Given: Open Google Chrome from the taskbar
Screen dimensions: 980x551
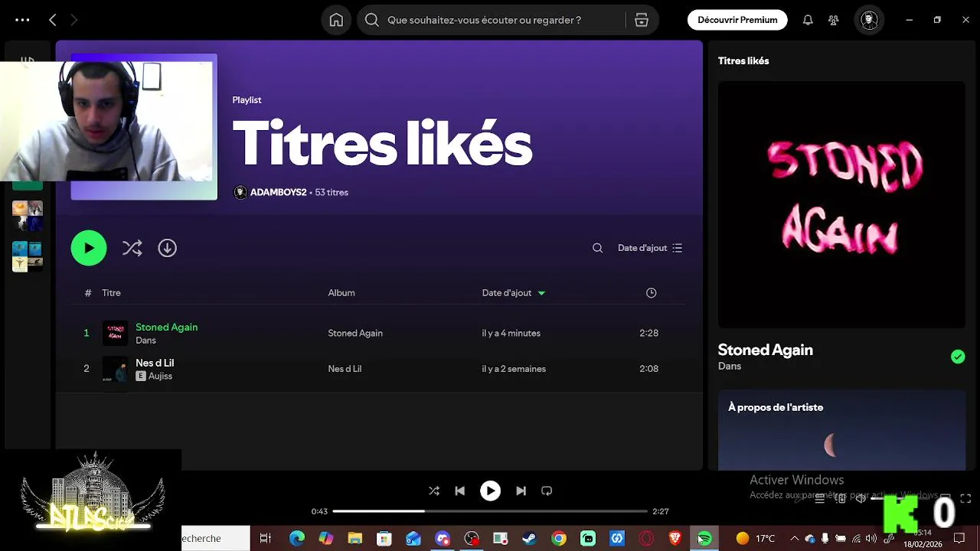Looking at the screenshot, I should pyautogui.click(x=559, y=539).
